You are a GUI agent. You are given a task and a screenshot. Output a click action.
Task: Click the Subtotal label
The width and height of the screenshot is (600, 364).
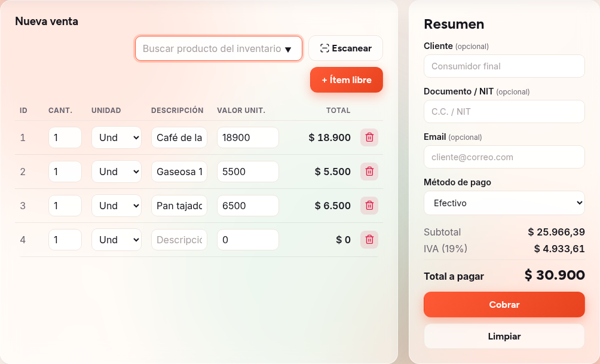[x=442, y=232]
